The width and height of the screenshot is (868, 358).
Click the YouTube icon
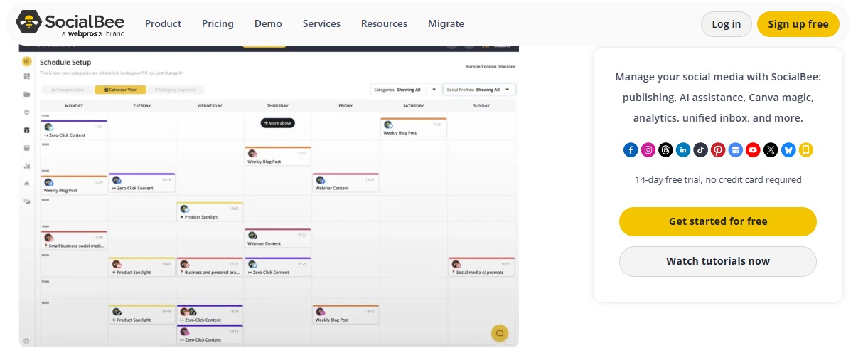[753, 149]
